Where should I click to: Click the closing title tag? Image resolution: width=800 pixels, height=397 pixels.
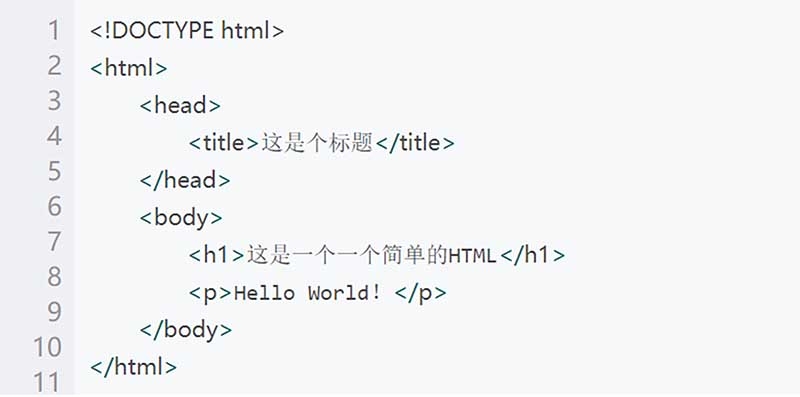pyautogui.click(x=414, y=143)
